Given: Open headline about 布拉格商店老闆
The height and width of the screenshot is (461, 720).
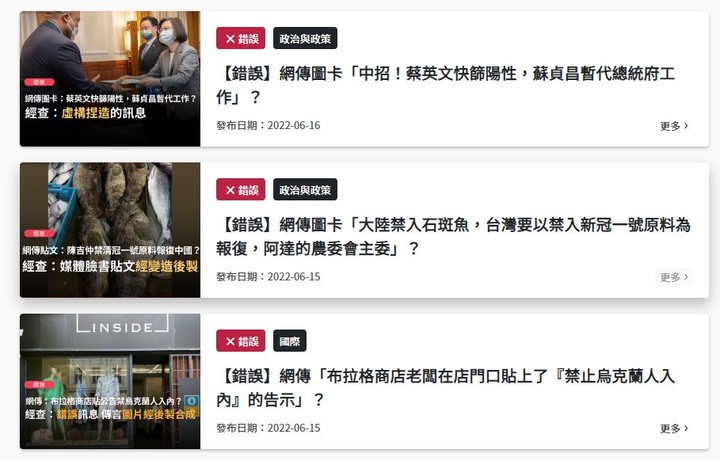Looking at the screenshot, I should [x=445, y=388].
